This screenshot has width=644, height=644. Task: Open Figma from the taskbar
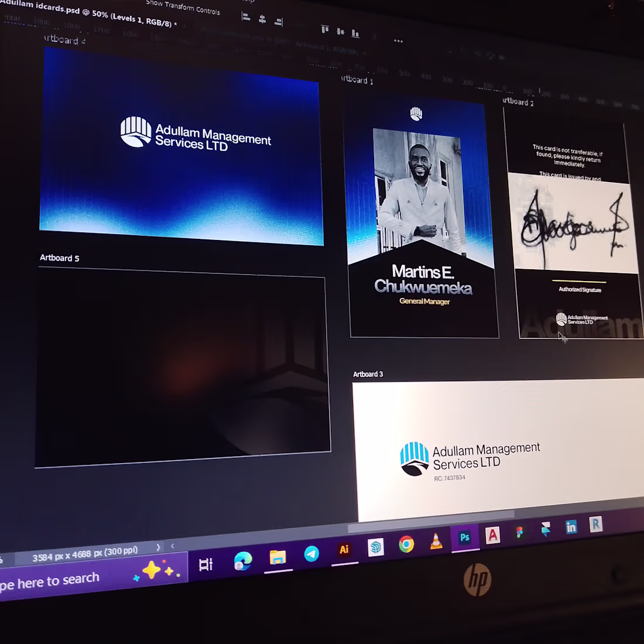[x=519, y=532]
